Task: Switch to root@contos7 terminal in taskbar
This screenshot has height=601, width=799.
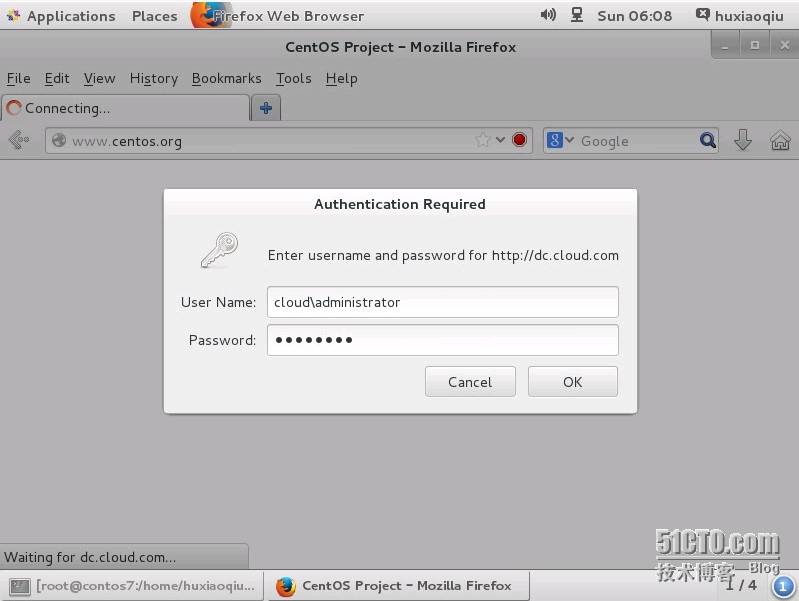Action: pos(132,586)
